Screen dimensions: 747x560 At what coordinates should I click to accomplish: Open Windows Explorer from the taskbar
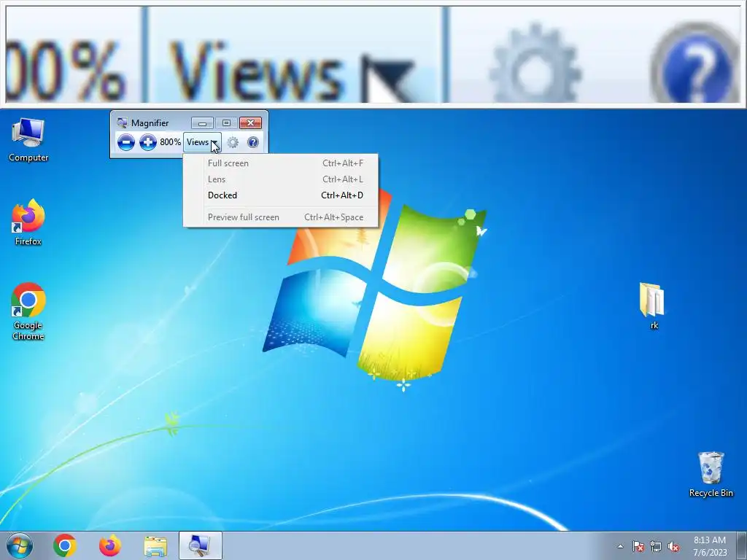click(155, 545)
